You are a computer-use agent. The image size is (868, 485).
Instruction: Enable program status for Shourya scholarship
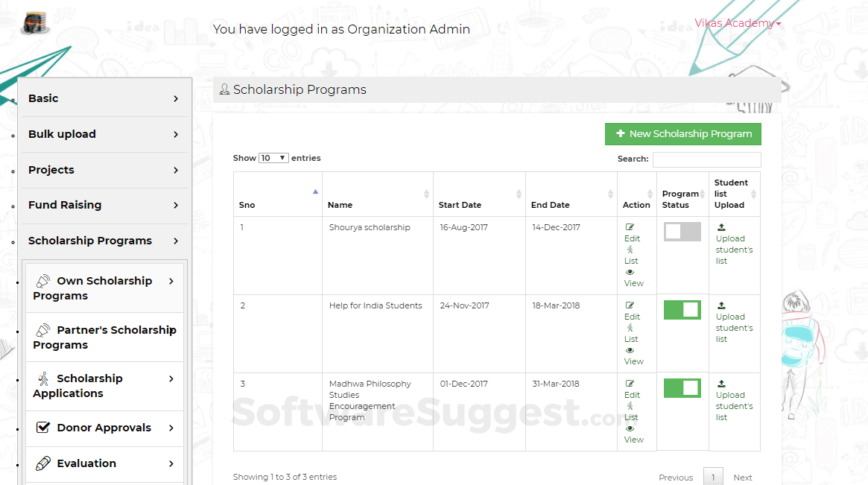pyautogui.click(x=682, y=232)
